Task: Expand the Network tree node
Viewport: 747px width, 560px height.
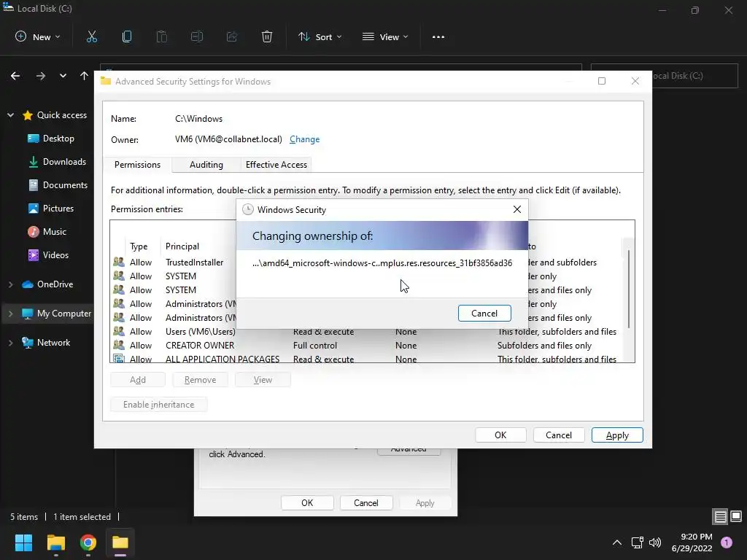Action: 10,343
